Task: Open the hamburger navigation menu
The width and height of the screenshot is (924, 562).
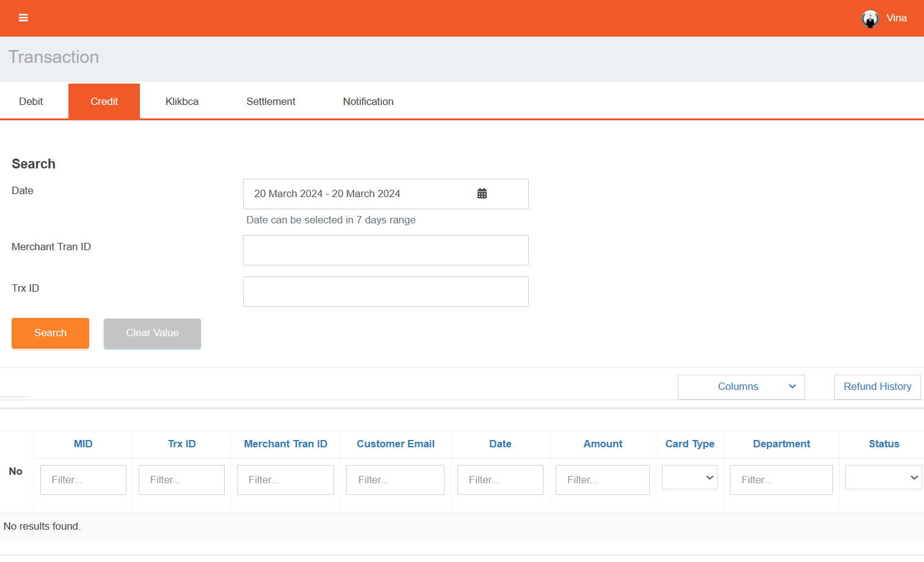Action: [23, 18]
